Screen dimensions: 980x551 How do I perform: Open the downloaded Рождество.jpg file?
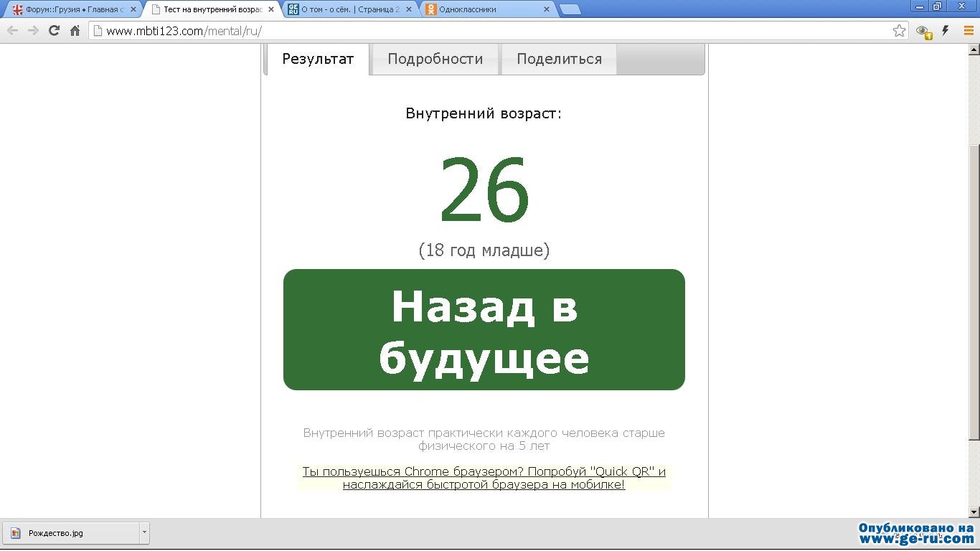coord(70,533)
